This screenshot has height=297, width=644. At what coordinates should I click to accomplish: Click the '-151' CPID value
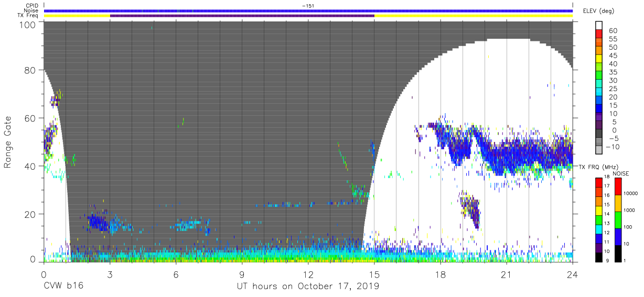(308, 5)
